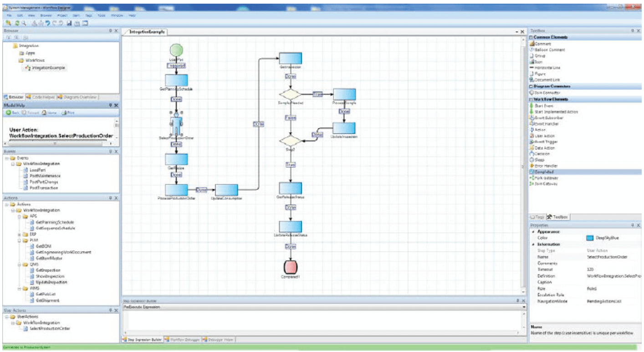Click the green Start circle on the diagram
This screenshot has width=644, height=352.
(176, 51)
